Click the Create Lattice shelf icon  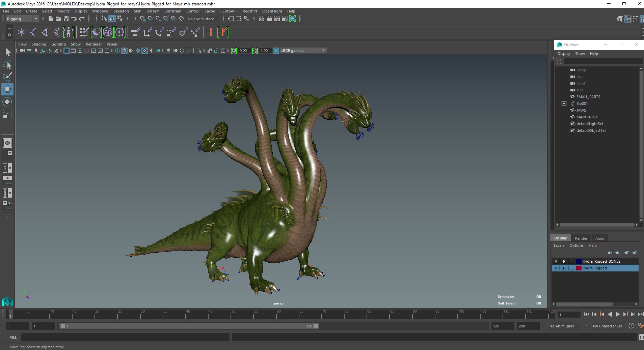pos(108,32)
